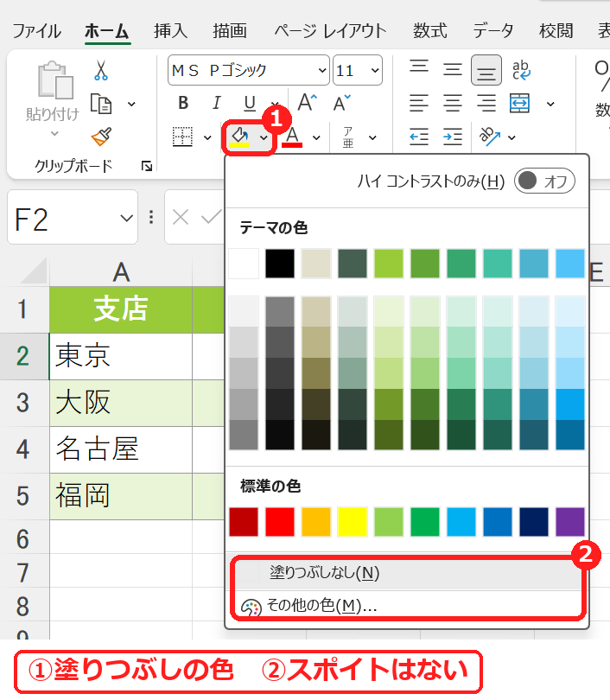The height and width of the screenshot is (700, 610).
Task: Increase font size with larger A
Action: point(307,103)
